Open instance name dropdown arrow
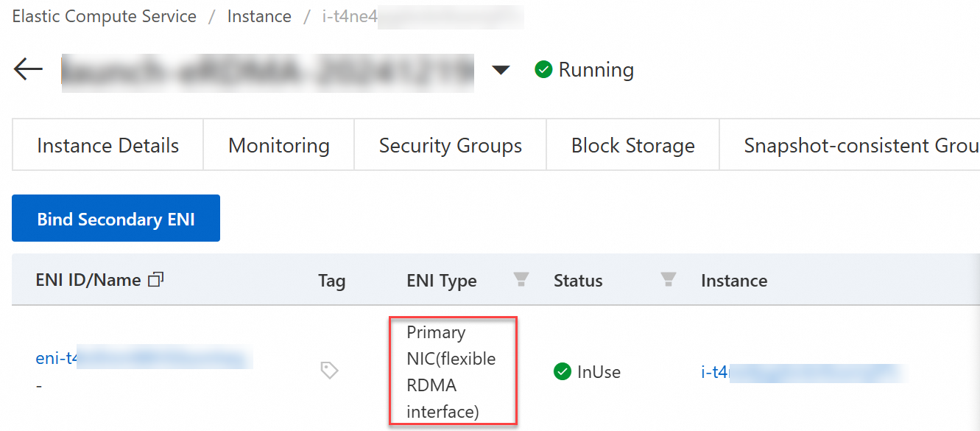The width and height of the screenshot is (980, 431). tap(501, 70)
